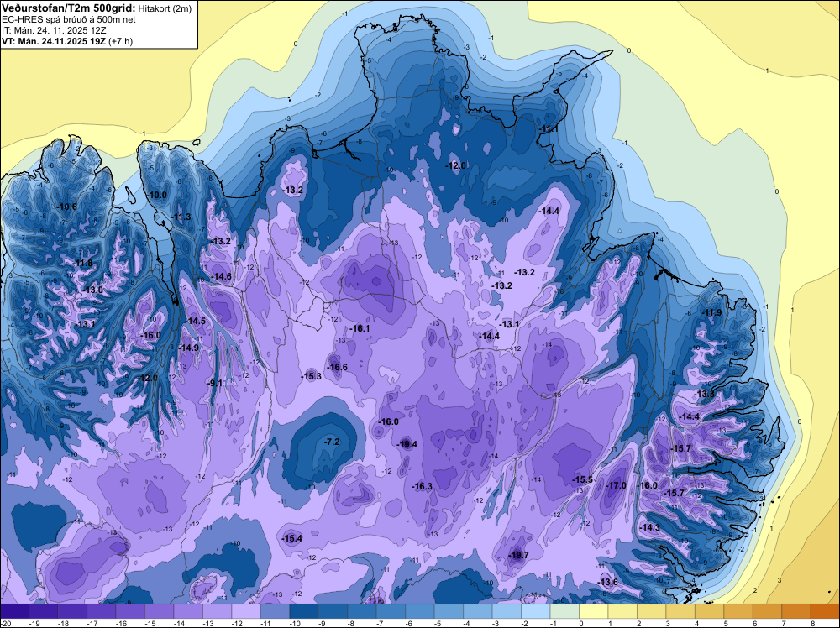Screen dimensions: 840x628
Task: Click the -13.5 temperature value on the map
Action: tap(704, 394)
